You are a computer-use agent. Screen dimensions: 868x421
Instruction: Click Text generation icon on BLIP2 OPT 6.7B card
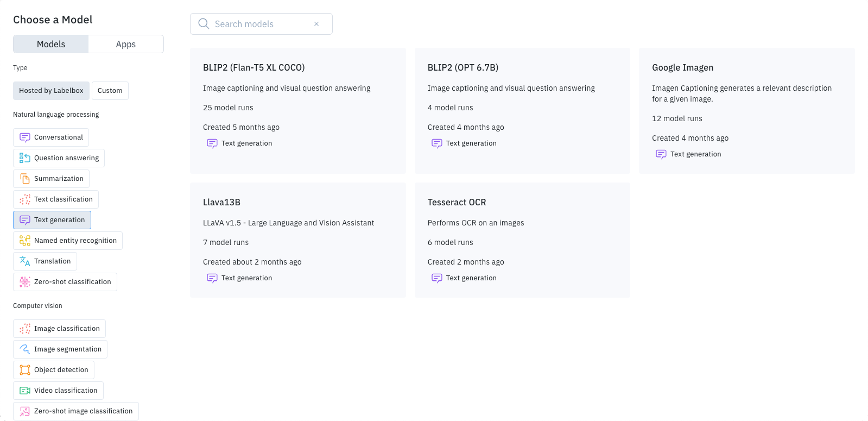[437, 143]
